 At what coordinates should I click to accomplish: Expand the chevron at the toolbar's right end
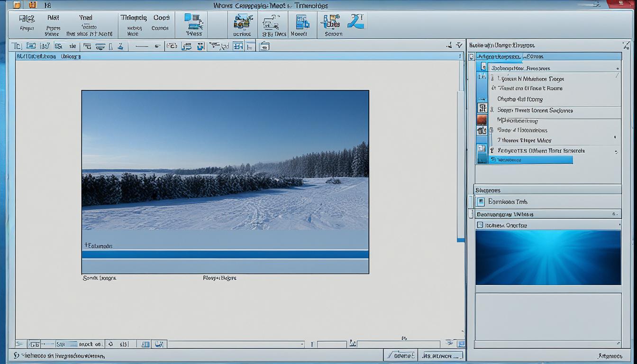pos(459,45)
